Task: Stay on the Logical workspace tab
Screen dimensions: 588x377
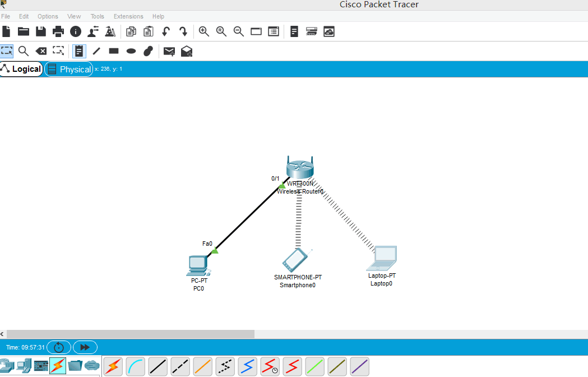Action: 22,68
